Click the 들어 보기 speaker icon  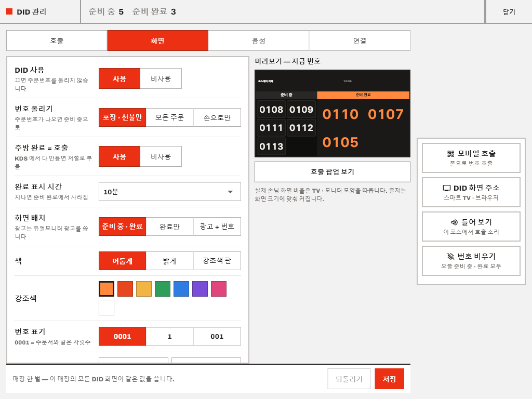(x=454, y=222)
